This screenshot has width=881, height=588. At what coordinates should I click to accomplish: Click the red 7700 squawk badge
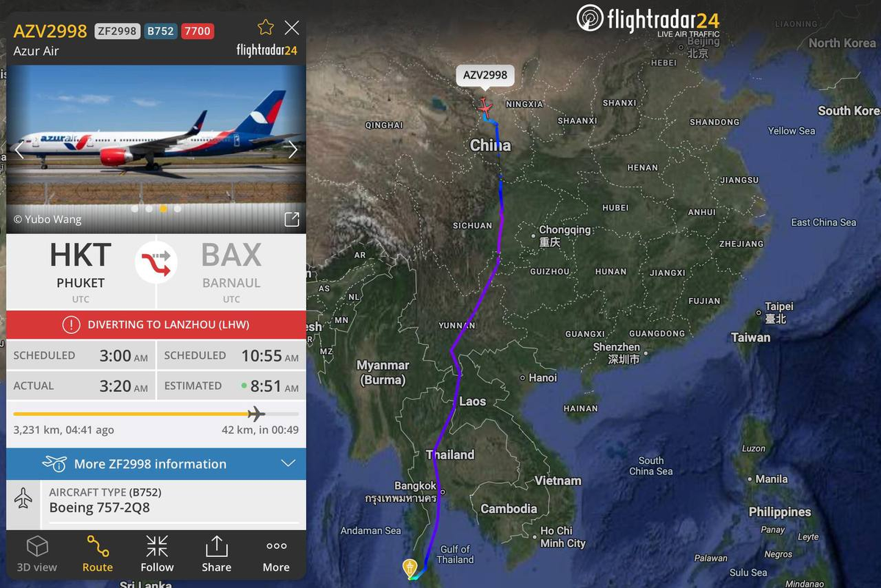(x=197, y=31)
